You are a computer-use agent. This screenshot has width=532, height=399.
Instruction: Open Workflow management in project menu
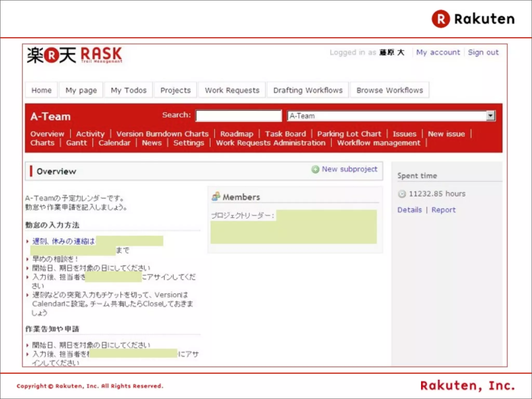(378, 143)
